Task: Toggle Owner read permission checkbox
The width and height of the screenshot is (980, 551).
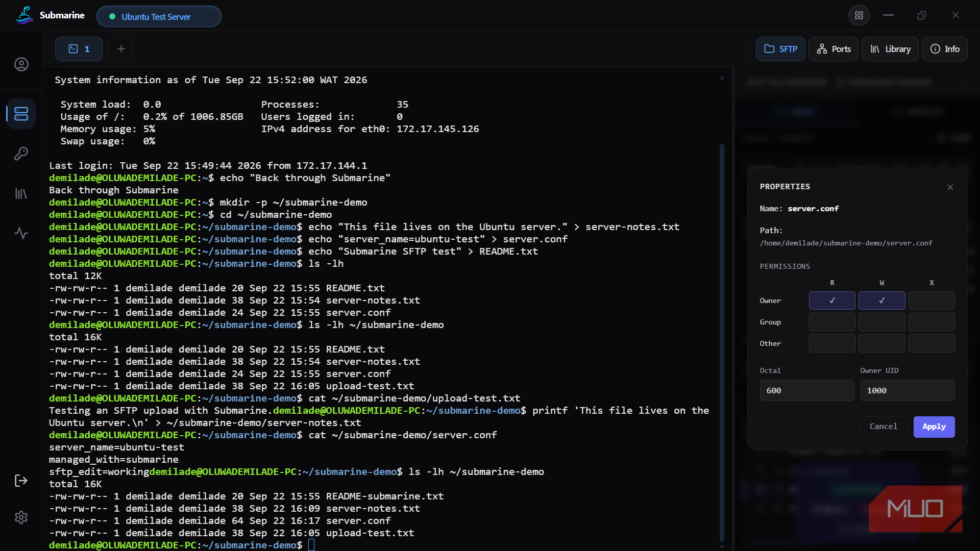Action: coord(832,300)
